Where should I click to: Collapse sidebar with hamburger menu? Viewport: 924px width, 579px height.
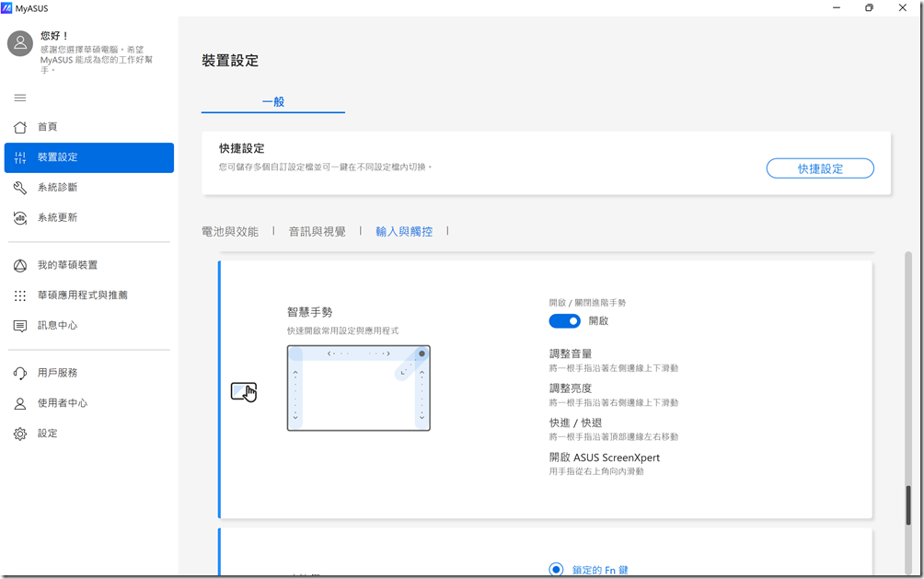pos(20,98)
